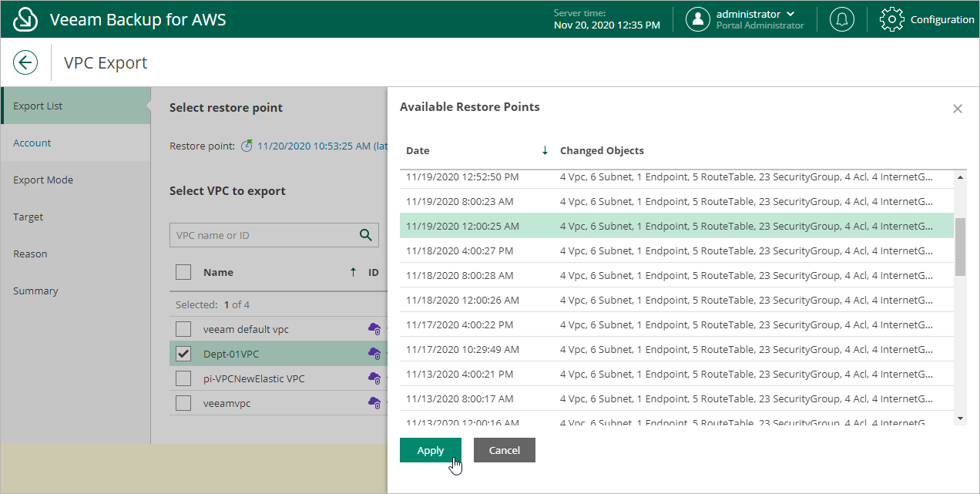
Task: Open the Reason step
Action: tap(76, 254)
